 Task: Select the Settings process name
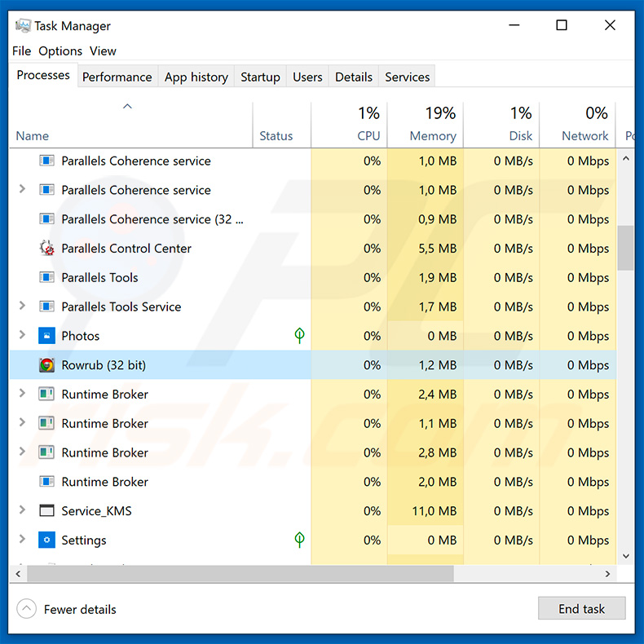click(84, 540)
